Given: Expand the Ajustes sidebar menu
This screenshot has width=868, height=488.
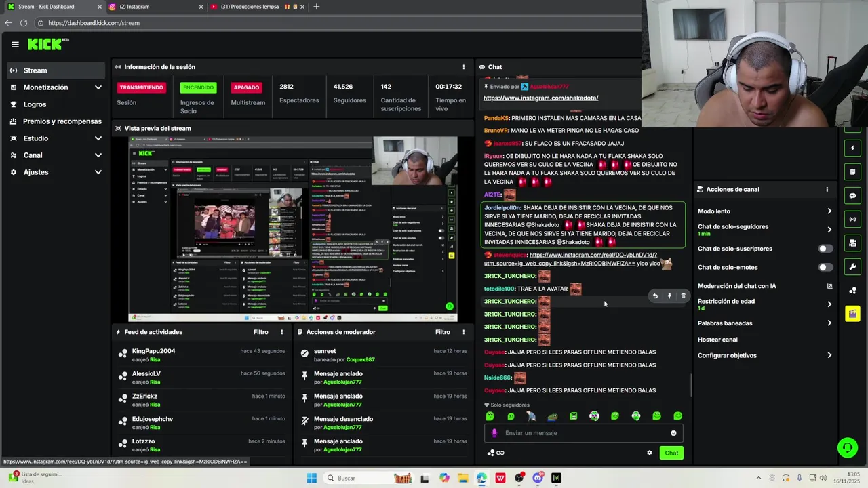Looking at the screenshot, I should [x=56, y=172].
